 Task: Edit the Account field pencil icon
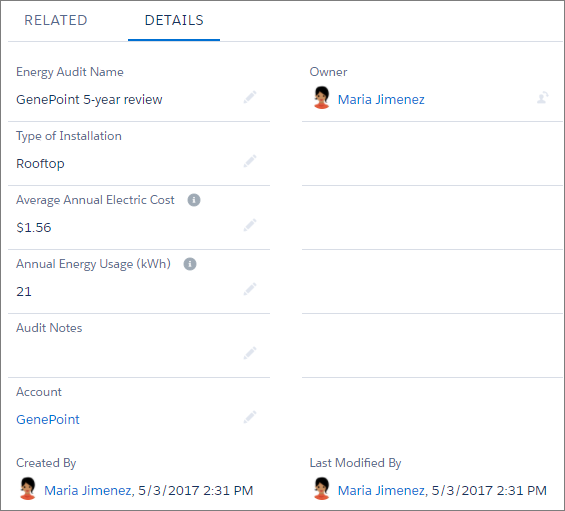point(250,417)
